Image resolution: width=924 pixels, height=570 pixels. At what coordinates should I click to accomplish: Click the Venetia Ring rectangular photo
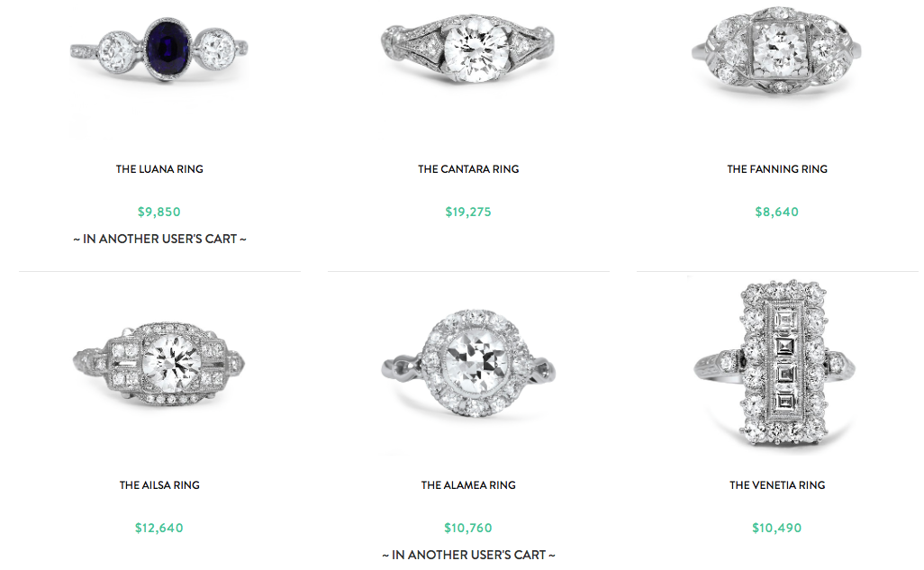tap(776, 364)
